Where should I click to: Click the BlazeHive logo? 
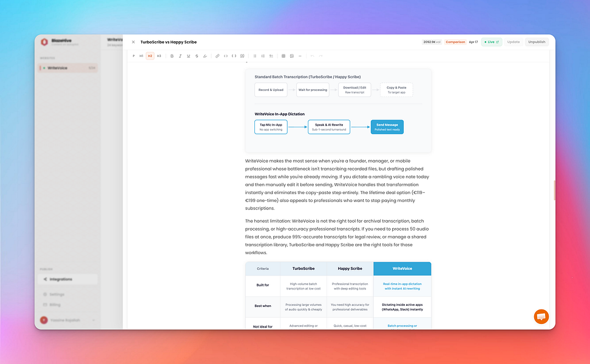(x=44, y=42)
